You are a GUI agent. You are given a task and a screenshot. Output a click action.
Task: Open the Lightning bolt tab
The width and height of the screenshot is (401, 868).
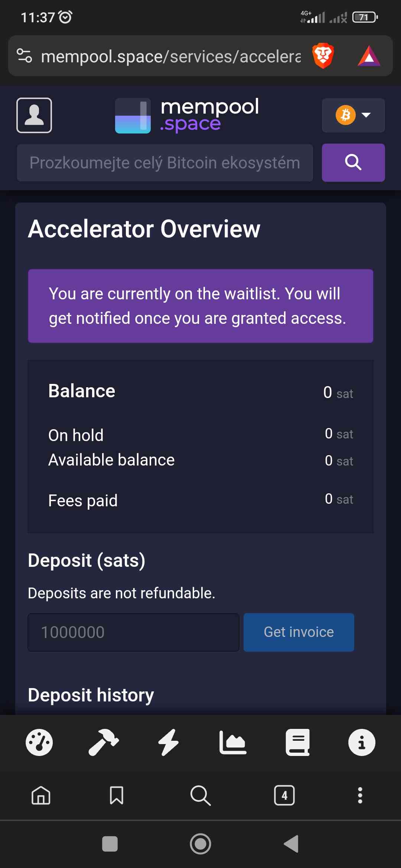[169, 742]
